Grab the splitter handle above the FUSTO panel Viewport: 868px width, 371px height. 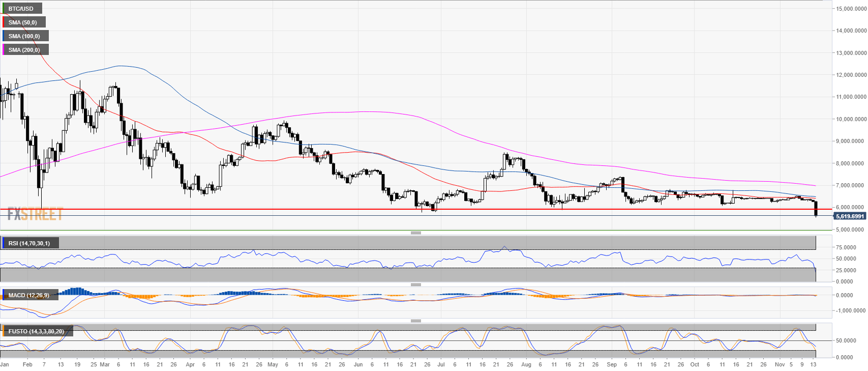[415, 321]
